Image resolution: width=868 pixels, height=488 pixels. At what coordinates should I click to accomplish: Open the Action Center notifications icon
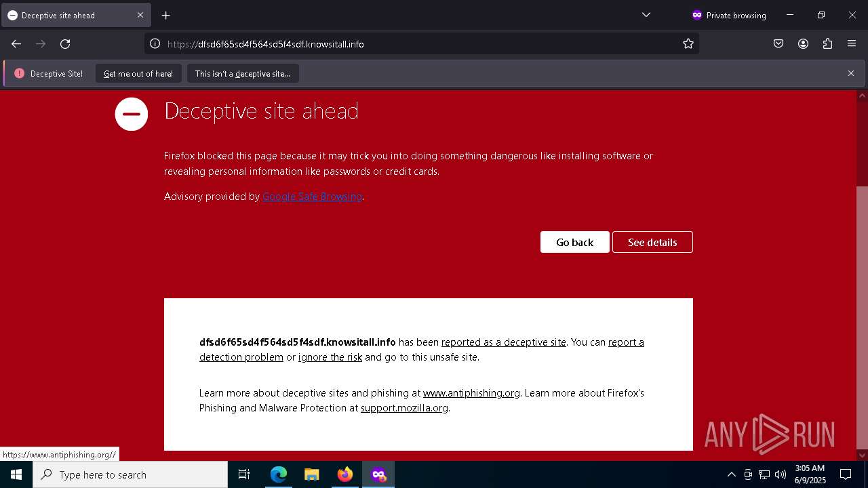click(846, 474)
